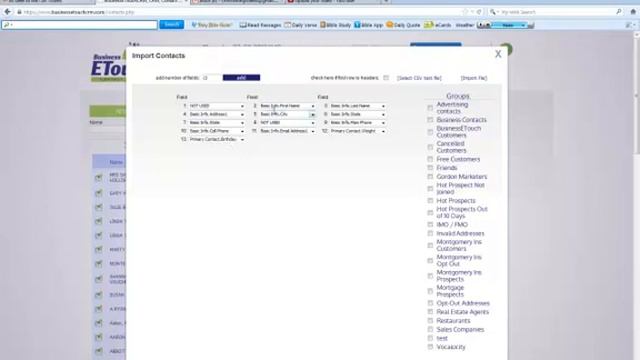The width and height of the screenshot is (640, 360).
Task: Click the Weather toolbar item
Action: (464, 25)
